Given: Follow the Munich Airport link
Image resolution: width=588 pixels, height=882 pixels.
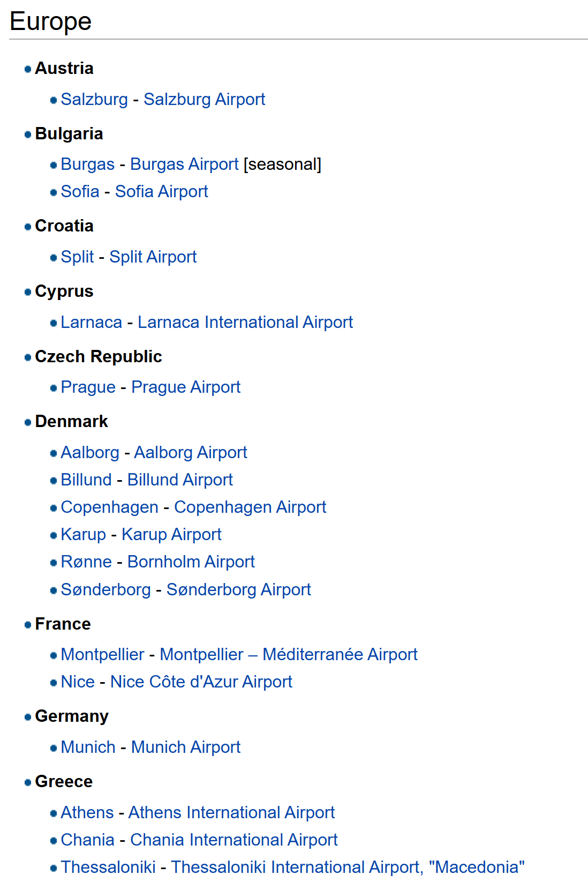Looking at the screenshot, I should [185, 748].
